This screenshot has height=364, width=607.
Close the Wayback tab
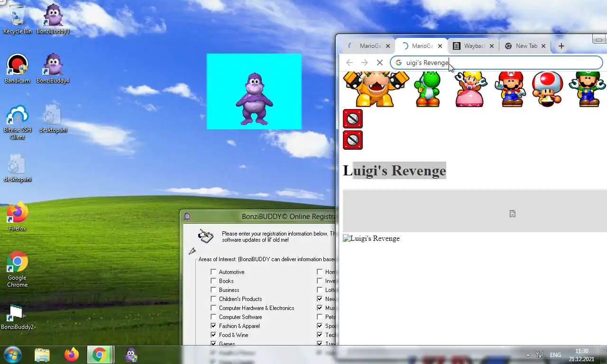pyautogui.click(x=492, y=46)
